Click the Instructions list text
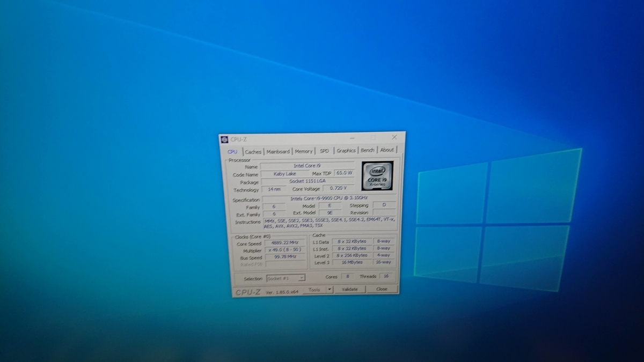644x362 pixels. (329, 223)
